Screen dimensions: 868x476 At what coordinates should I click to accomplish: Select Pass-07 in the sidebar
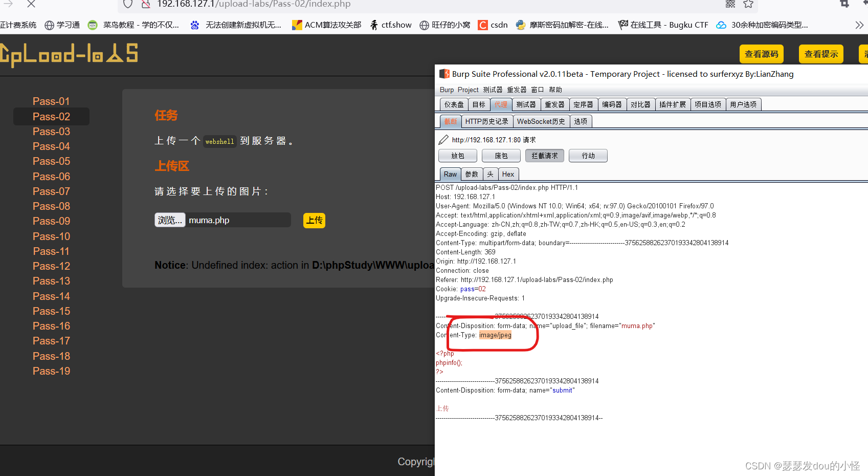pyautogui.click(x=51, y=191)
